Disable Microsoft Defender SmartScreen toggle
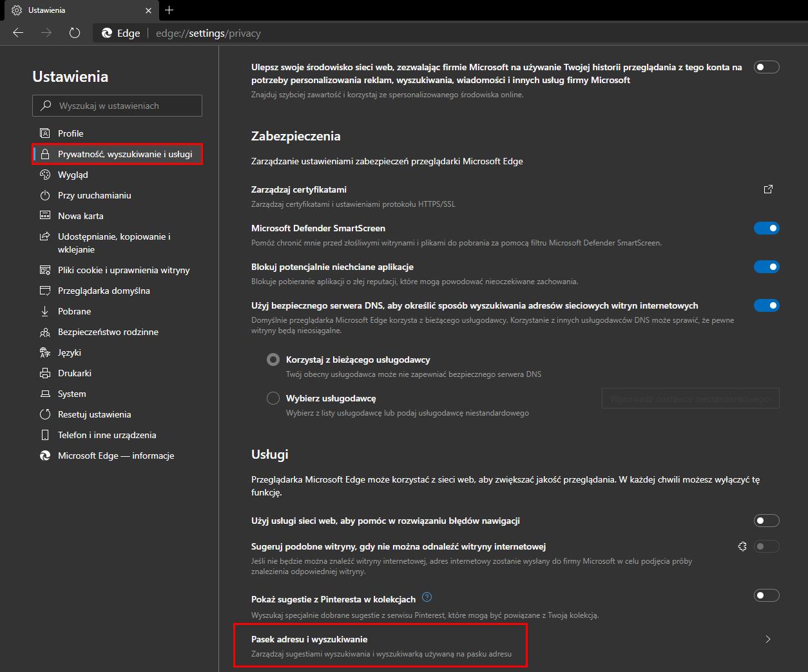 (x=767, y=228)
